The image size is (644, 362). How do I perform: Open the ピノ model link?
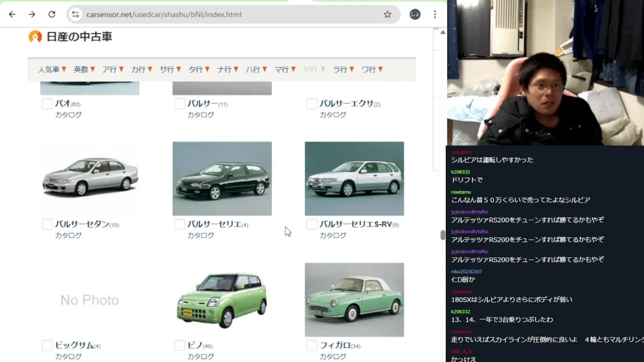pyautogui.click(x=195, y=345)
